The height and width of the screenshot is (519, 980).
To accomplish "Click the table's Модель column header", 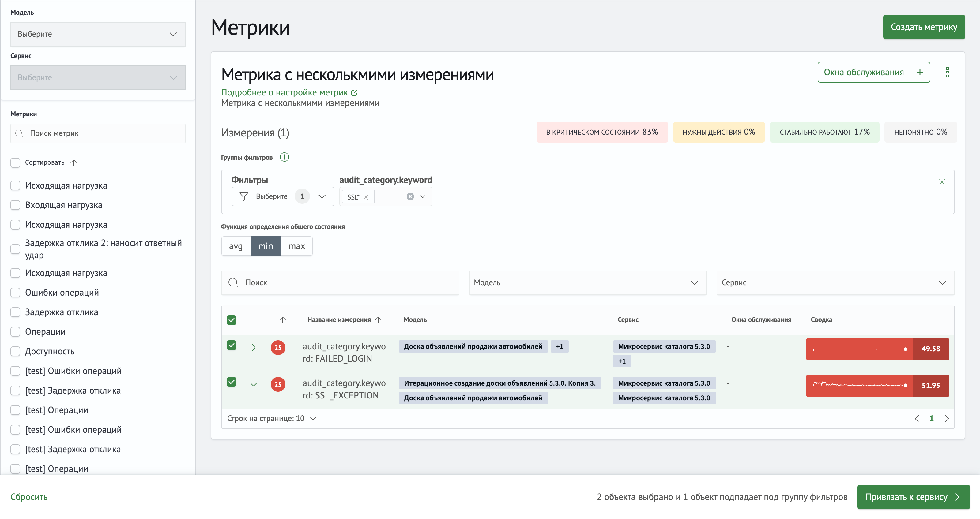I will click(x=415, y=320).
